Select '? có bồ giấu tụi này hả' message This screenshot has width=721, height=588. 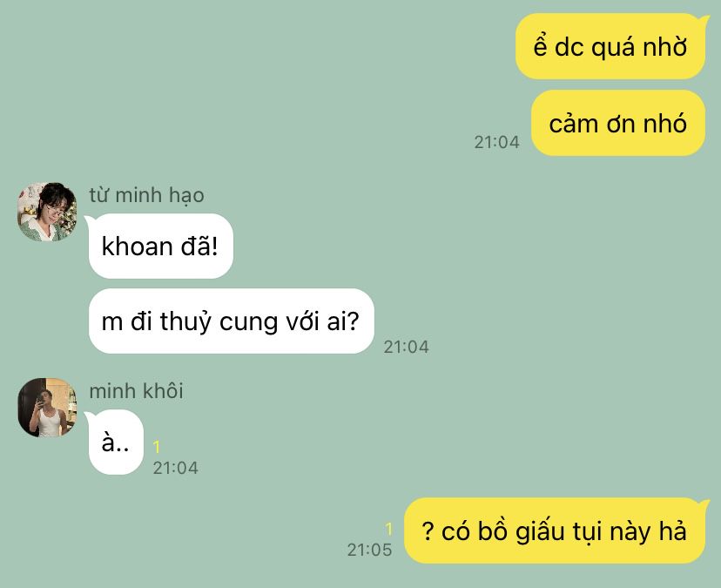coord(555,531)
